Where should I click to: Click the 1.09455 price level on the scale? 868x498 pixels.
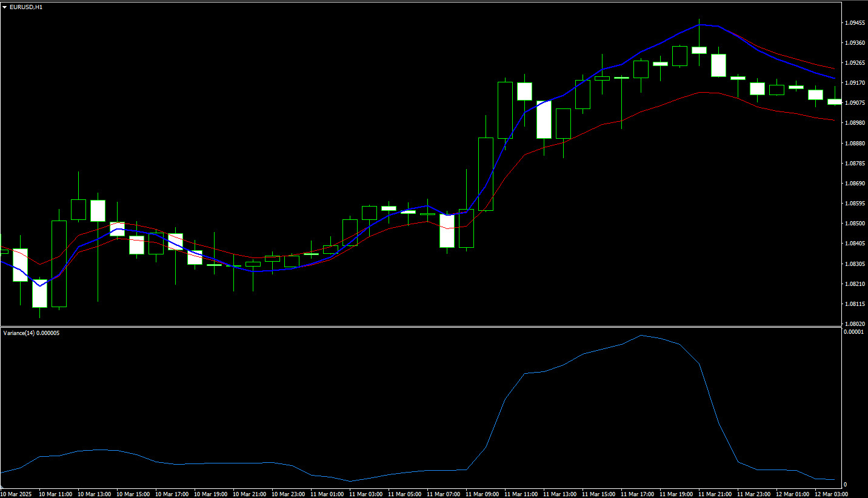coord(854,23)
